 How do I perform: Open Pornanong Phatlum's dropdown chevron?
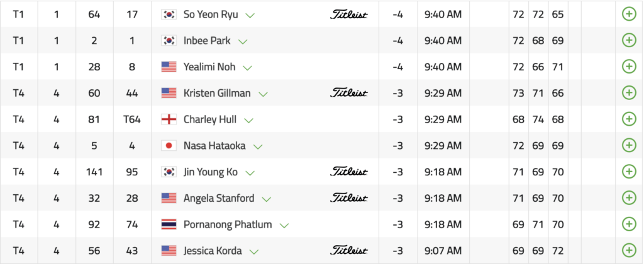point(284,225)
